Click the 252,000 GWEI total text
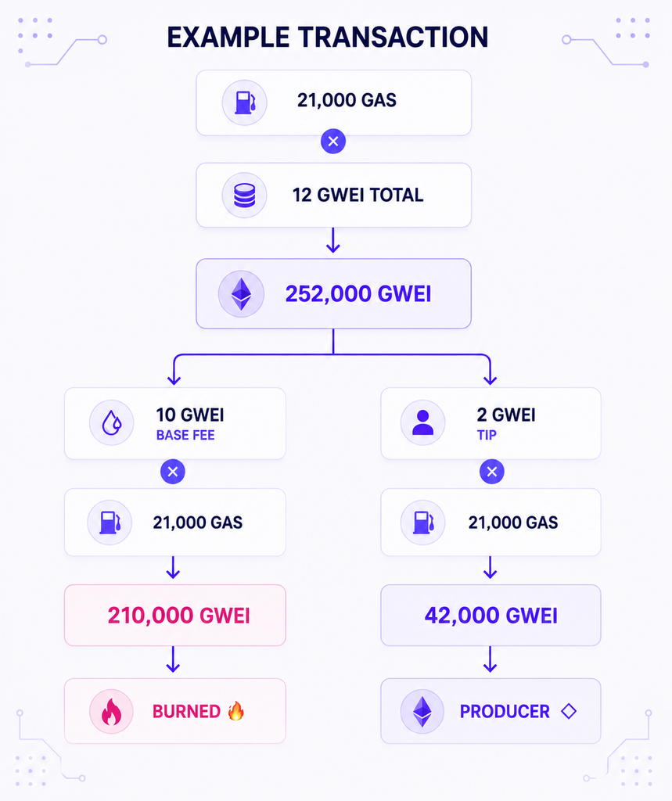672x801 pixels. [x=358, y=294]
